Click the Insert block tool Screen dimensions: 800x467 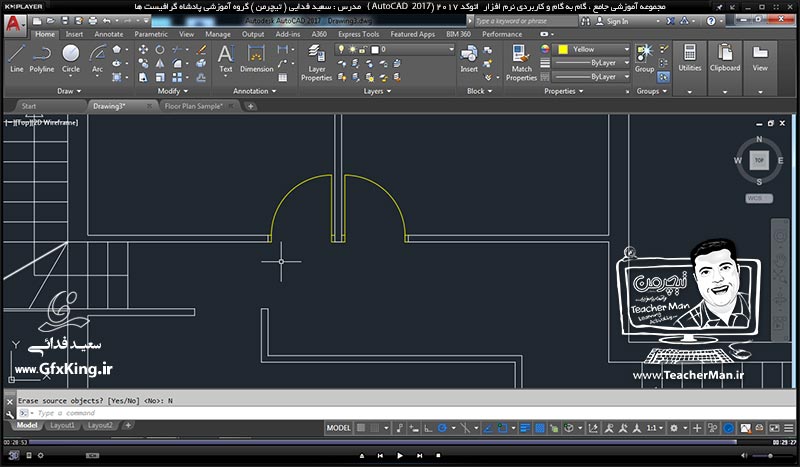469,59
